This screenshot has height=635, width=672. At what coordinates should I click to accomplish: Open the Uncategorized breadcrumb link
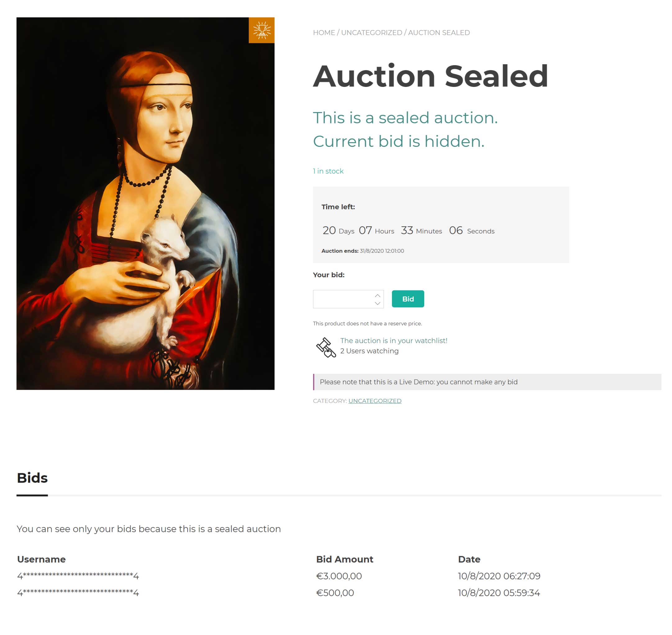click(x=371, y=33)
